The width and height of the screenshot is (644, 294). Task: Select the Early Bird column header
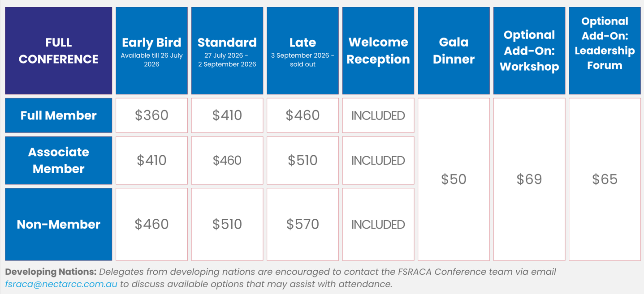[151, 51]
